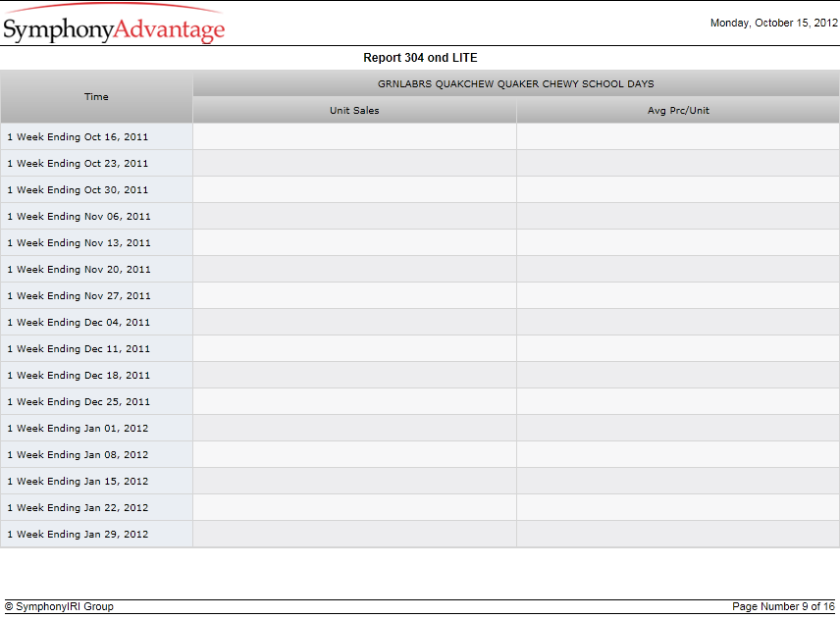Click row 1 Week Ending Dec 11, 2011
The width and height of the screenshot is (840, 619).
click(x=419, y=349)
